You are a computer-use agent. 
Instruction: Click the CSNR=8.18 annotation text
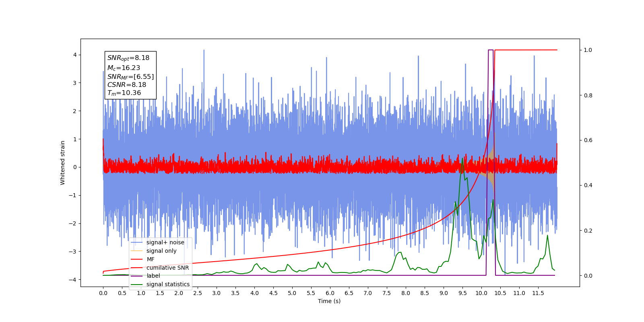(x=127, y=85)
